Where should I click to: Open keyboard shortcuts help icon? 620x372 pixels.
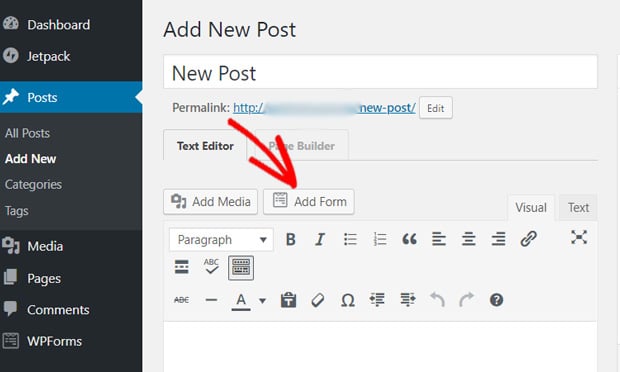(x=496, y=300)
